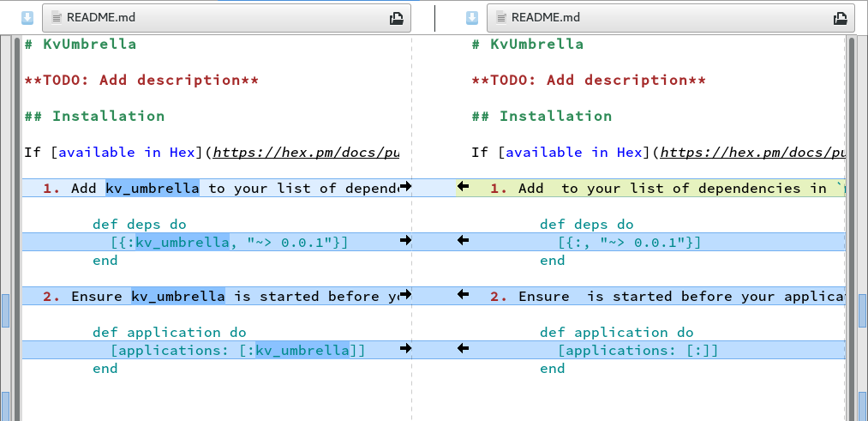Click '# KvUmbrella' heading in left pane
The height and width of the screenshot is (421, 868).
pos(80,45)
